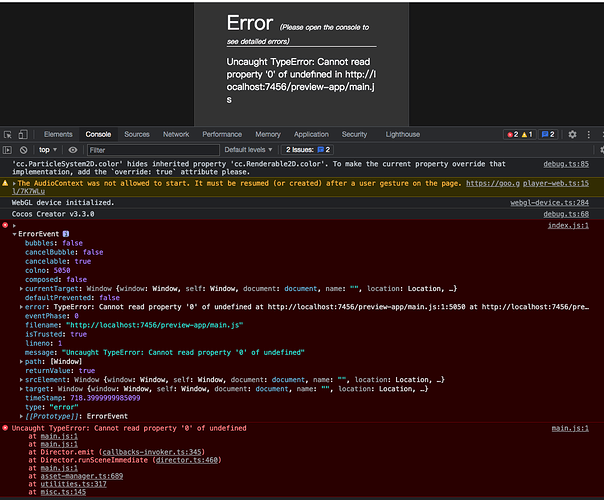This screenshot has height=500, width=604.
Task: Click the 2 Issues button
Action: click(x=308, y=150)
